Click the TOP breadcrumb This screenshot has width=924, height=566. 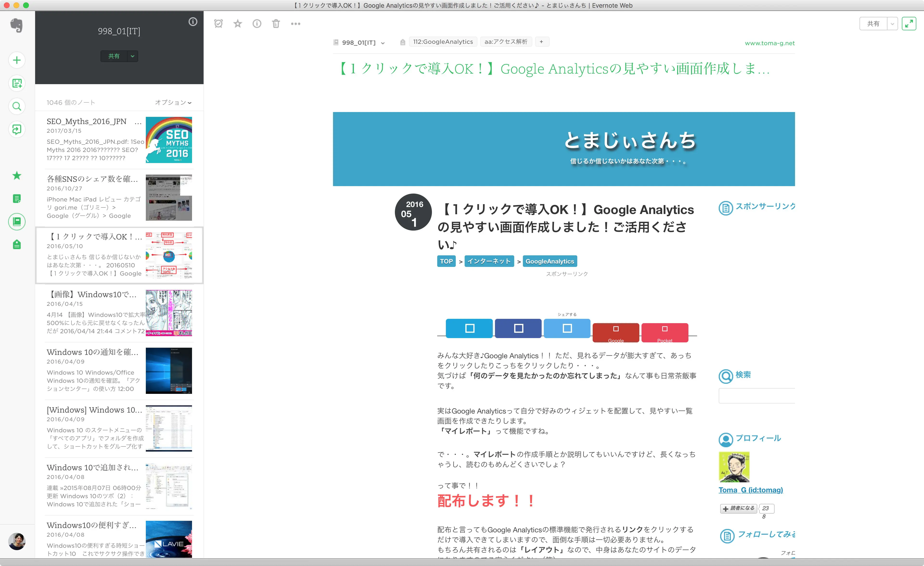coord(446,261)
